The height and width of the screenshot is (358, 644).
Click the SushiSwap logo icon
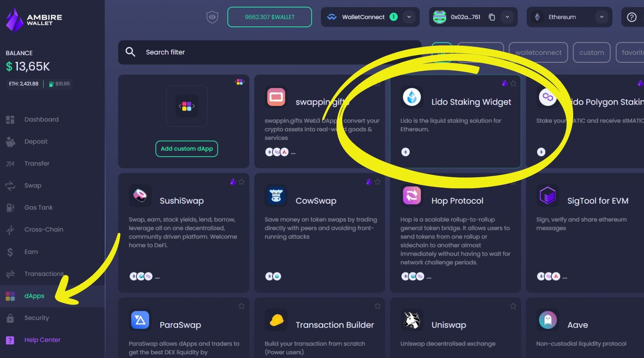pos(140,196)
